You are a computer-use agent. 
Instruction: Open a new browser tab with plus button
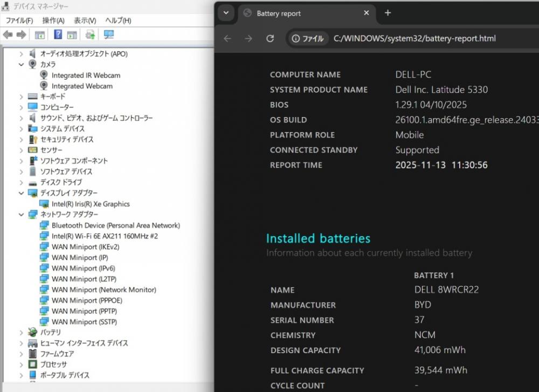point(388,13)
